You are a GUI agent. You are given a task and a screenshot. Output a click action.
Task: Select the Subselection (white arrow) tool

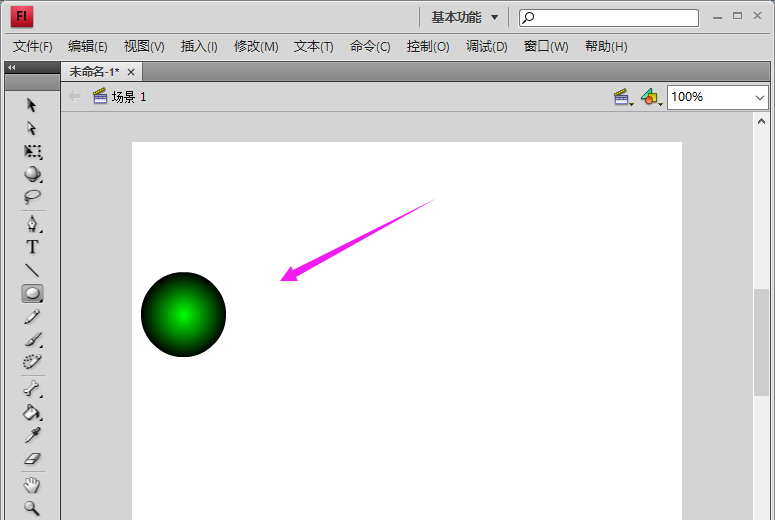click(32, 129)
